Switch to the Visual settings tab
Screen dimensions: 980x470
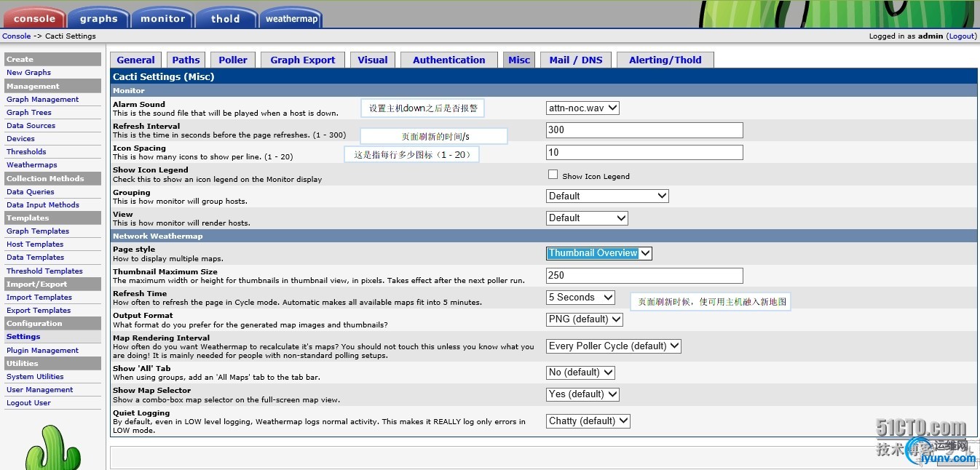tap(373, 60)
